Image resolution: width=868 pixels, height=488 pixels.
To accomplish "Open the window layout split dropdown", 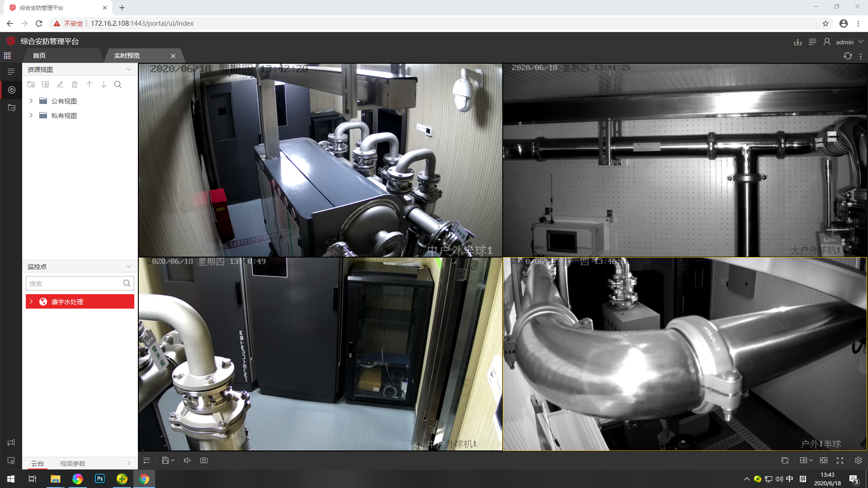I will [x=806, y=460].
